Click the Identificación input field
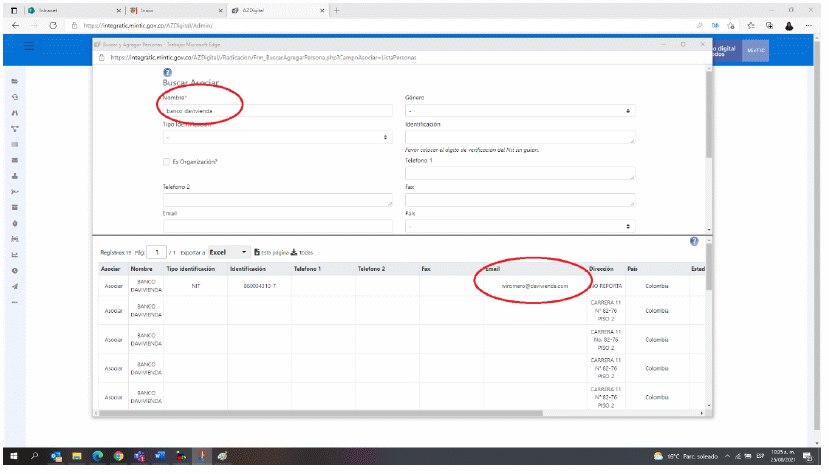The height and width of the screenshot is (474, 829). coord(520,137)
